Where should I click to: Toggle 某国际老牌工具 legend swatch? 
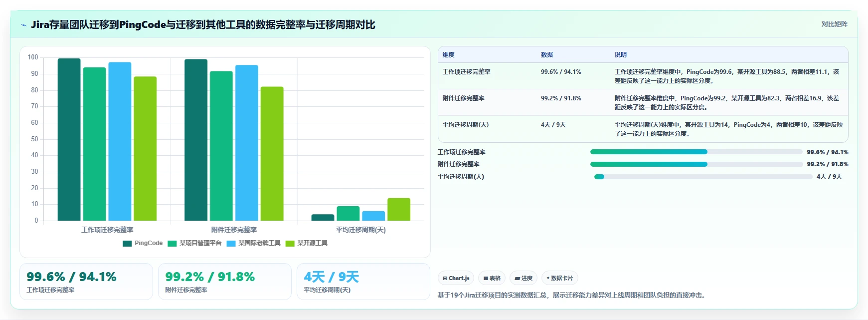231,244
